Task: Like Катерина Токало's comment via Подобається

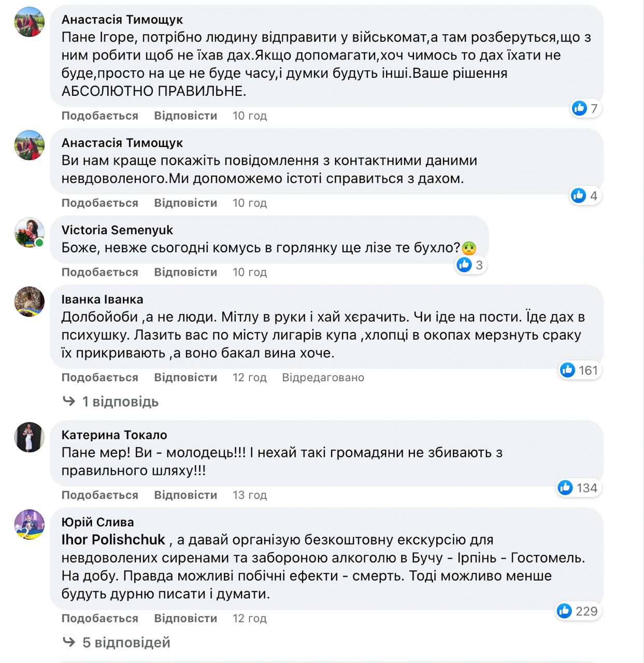Action: 100,495
